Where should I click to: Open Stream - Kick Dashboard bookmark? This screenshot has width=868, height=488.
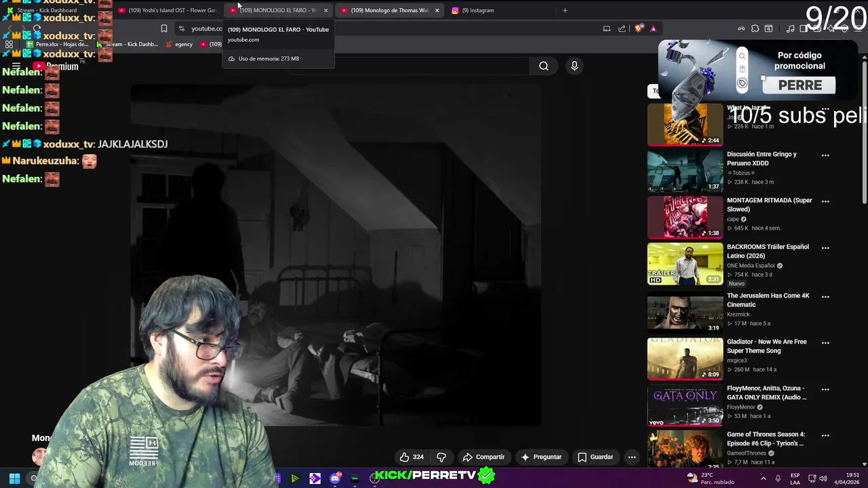(x=127, y=44)
